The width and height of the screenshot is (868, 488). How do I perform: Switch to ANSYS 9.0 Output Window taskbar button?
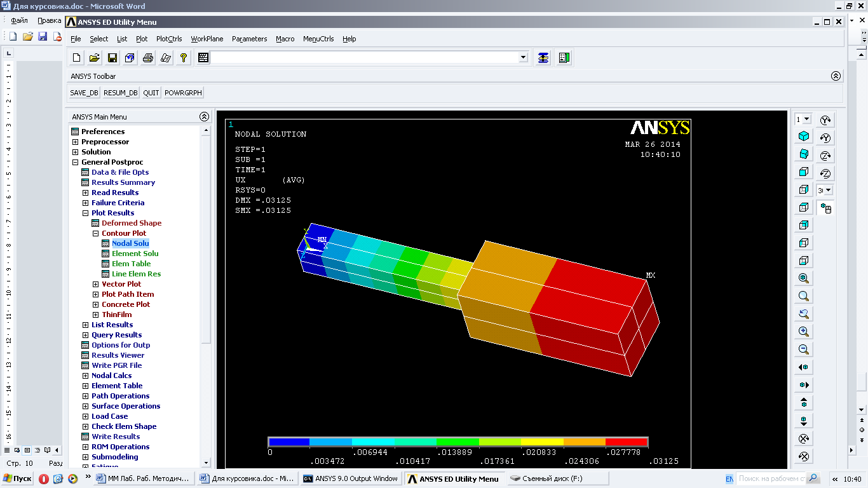coord(351,478)
